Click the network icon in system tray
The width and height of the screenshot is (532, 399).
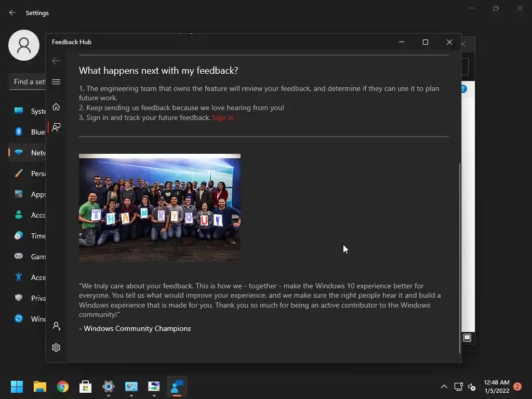click(x=458, y=387)
